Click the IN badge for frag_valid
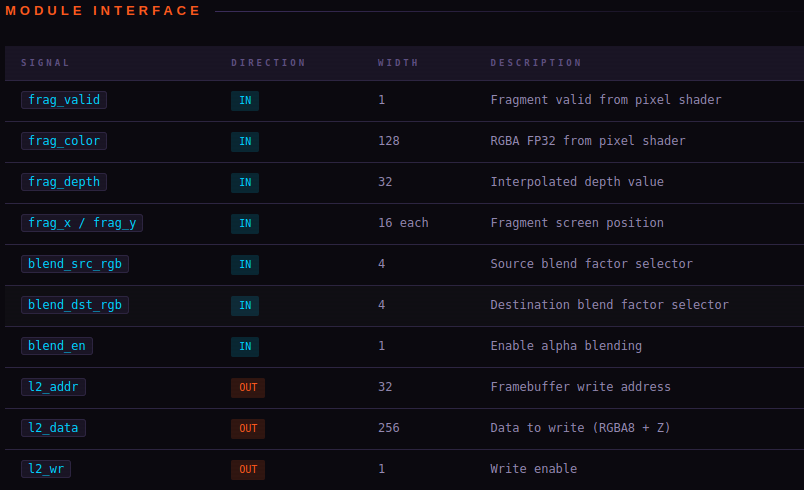The image size is (804, 490). click(x=245, y=100)
